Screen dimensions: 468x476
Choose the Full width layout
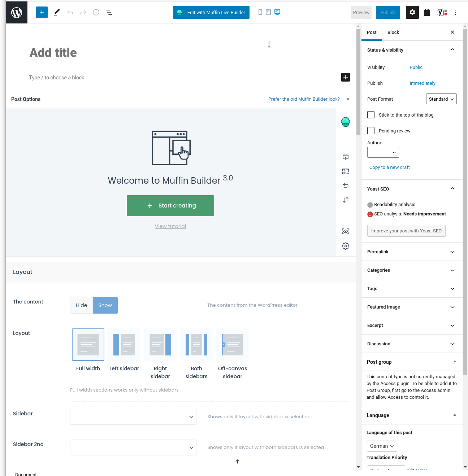88,345
